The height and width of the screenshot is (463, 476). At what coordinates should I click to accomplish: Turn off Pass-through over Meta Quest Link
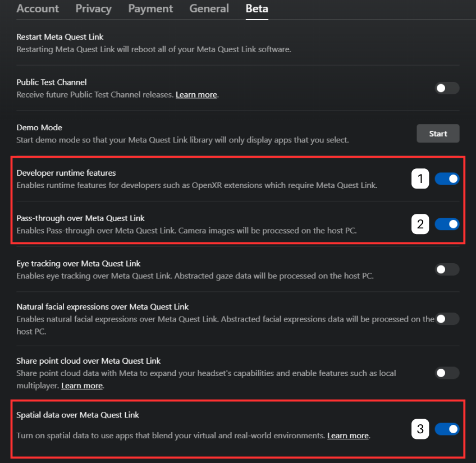(447, 223)
